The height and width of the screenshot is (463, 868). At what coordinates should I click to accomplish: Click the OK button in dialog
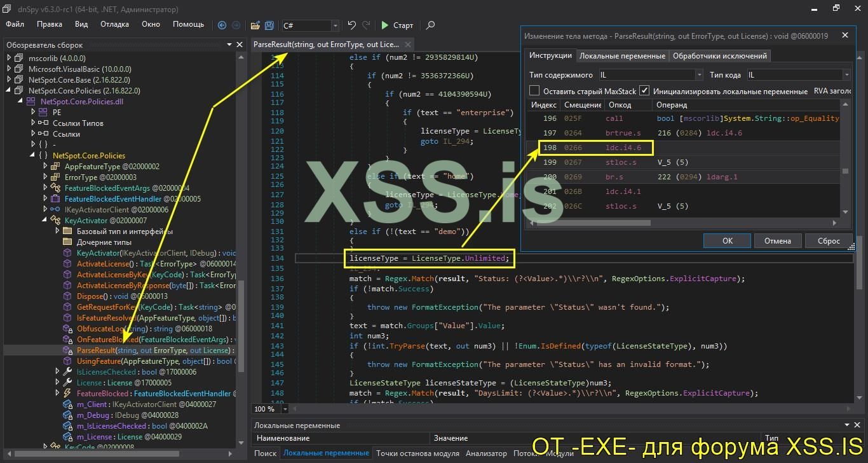728,241
